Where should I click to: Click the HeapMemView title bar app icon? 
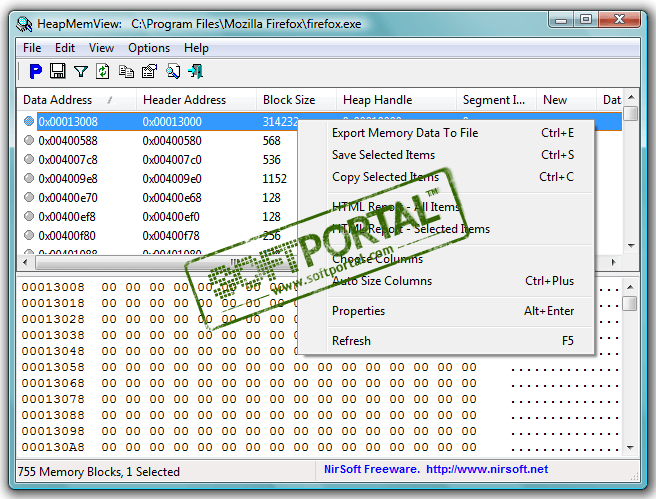[24, 24]
